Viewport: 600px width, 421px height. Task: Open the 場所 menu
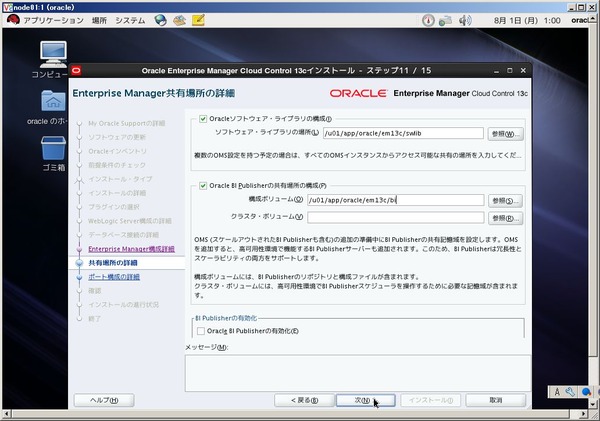99,20
